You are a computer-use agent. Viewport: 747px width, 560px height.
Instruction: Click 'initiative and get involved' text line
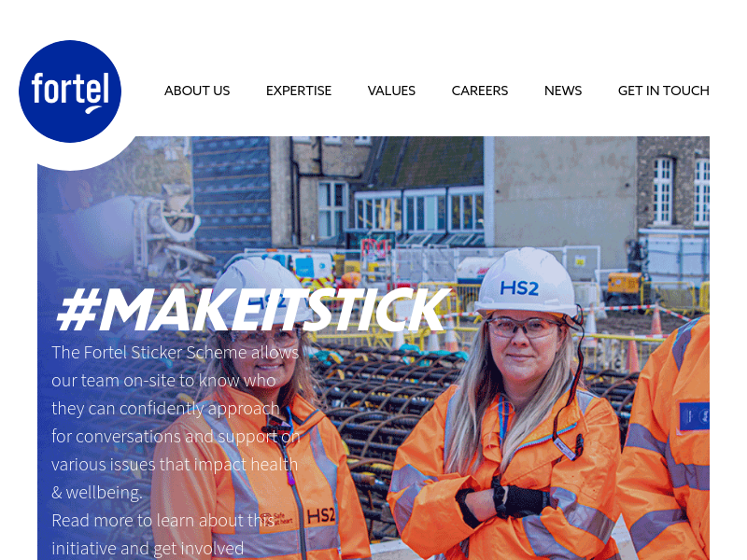(148, 549)
